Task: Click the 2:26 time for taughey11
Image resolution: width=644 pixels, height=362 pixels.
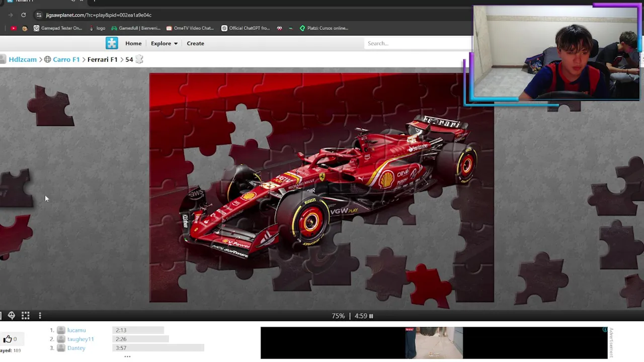Action: tap(121, 339)
